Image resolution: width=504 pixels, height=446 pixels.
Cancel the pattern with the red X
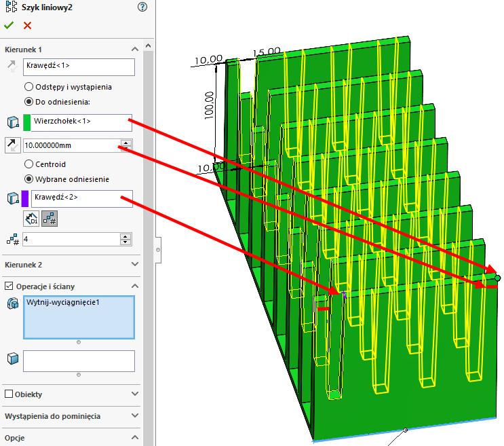pos(28,25)
